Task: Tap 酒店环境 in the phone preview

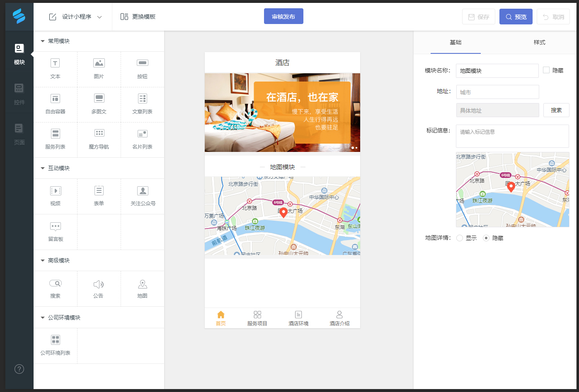Action: [x=298, y=318]
